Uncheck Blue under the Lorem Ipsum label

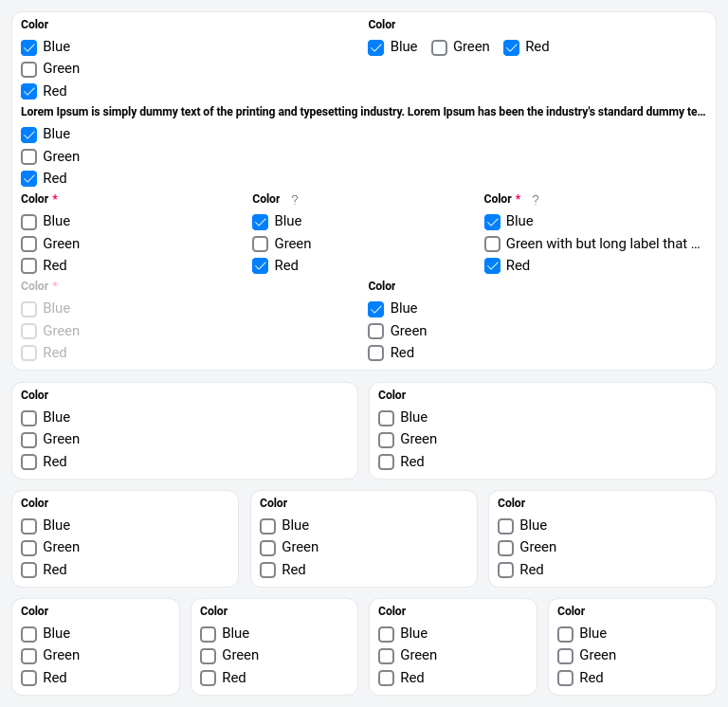pyautogui.click(x=29, y=135)
